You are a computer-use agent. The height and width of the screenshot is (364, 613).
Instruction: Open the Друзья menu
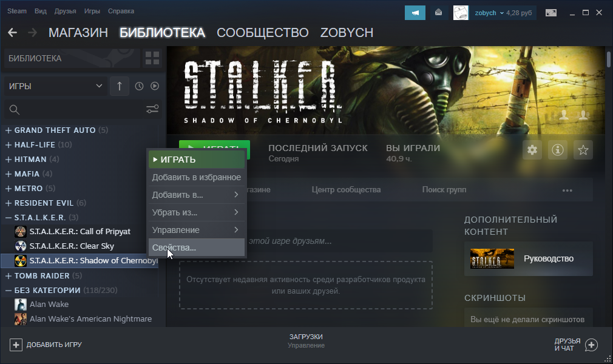tap(66, 11)
